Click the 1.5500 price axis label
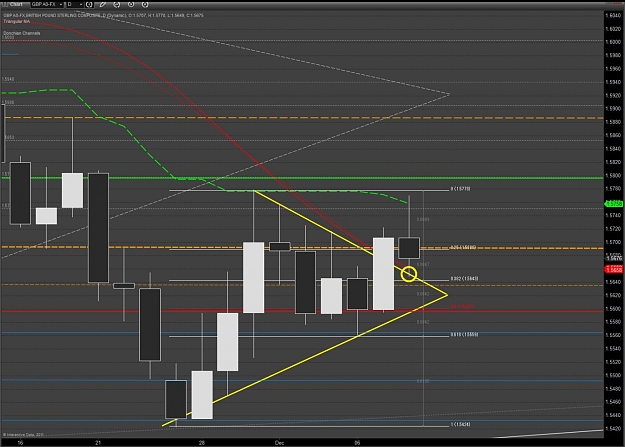625x447 pixels. [x=613, y=375]
